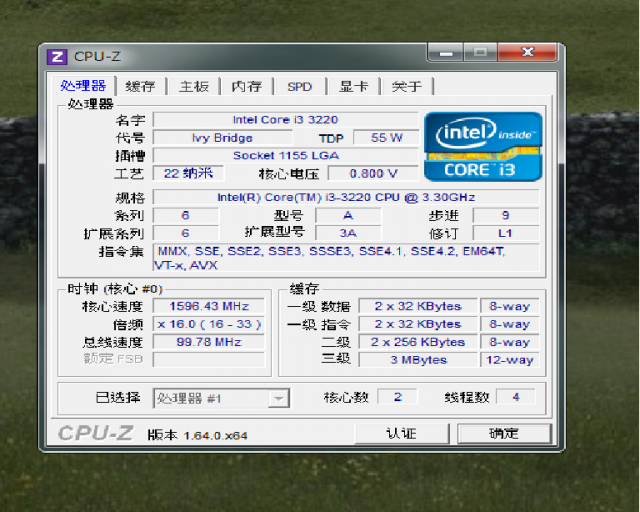The image size is (640, 512).
Task: Click the specification i3-3220 CPU @ 3.30GHz
Action: point(346,197)
